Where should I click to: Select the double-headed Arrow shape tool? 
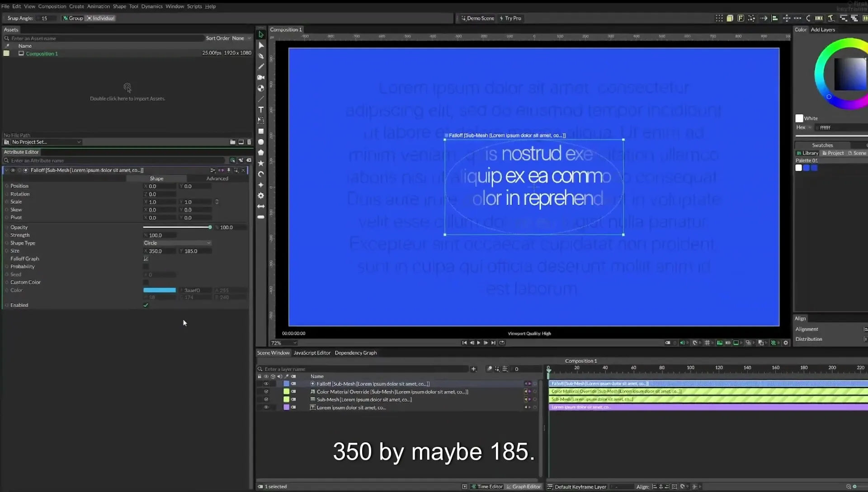[261, 206]
